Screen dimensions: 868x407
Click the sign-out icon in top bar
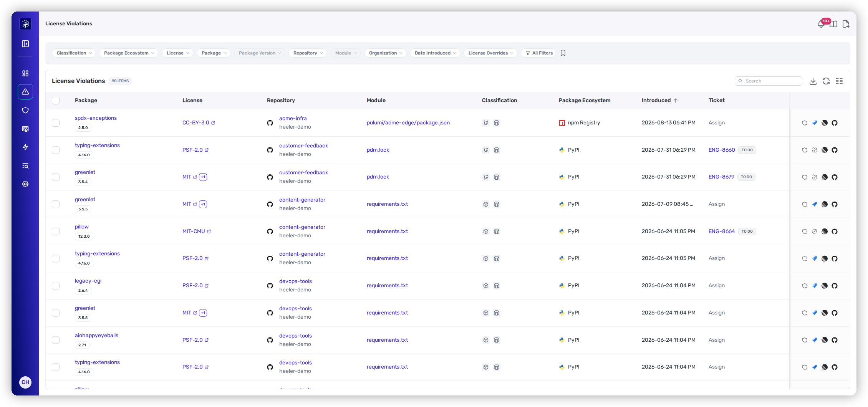[x=846, y=24]
